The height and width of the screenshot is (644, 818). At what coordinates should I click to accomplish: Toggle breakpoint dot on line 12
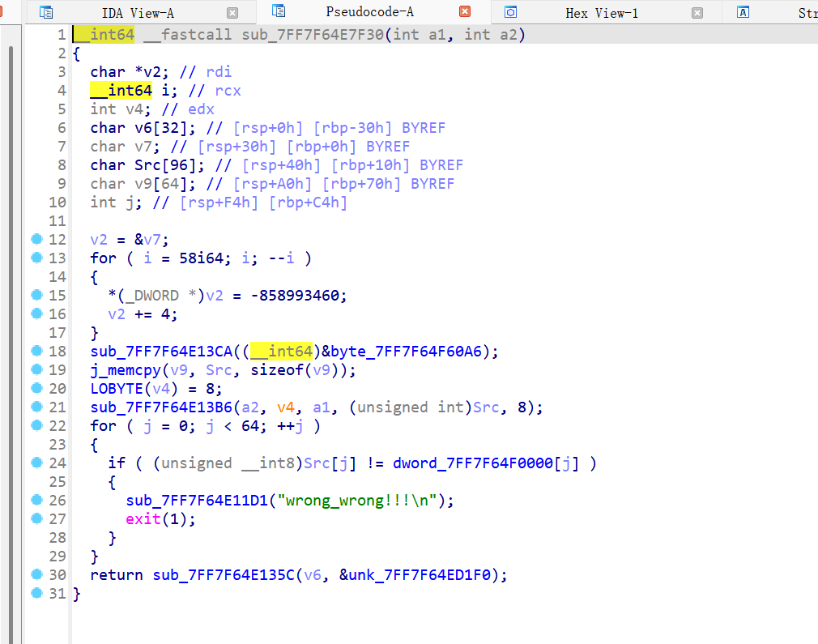[x=36, y=239]
